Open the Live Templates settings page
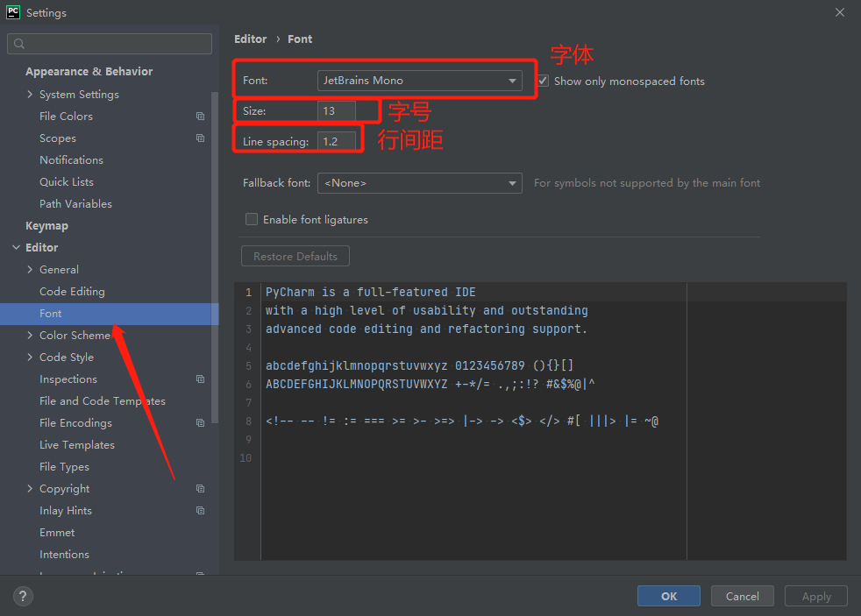This screenshot has width=861, height=616. pyautogui.click(x=77, y=445)
